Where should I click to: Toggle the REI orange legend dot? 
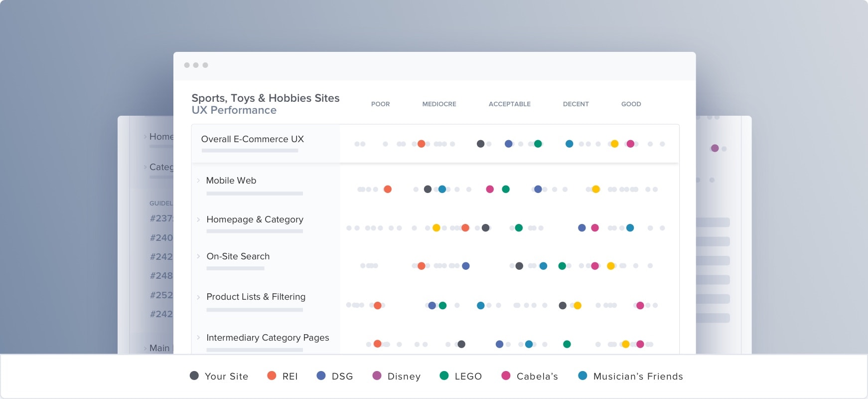[272, 376]
